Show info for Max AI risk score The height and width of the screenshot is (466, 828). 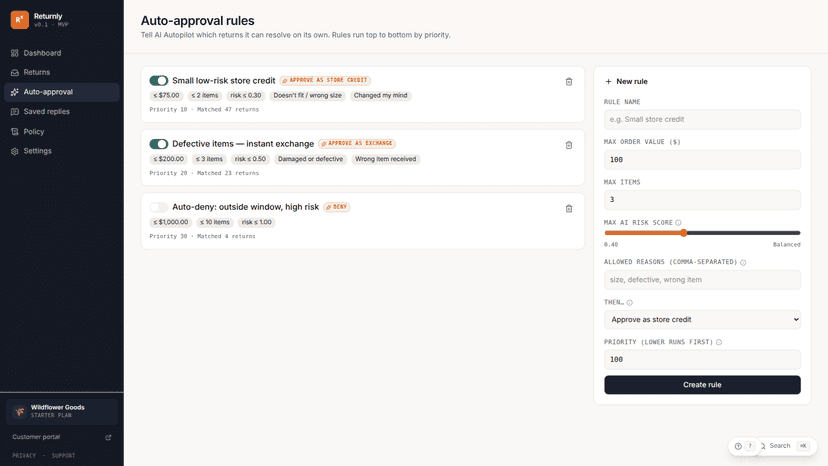679,222
